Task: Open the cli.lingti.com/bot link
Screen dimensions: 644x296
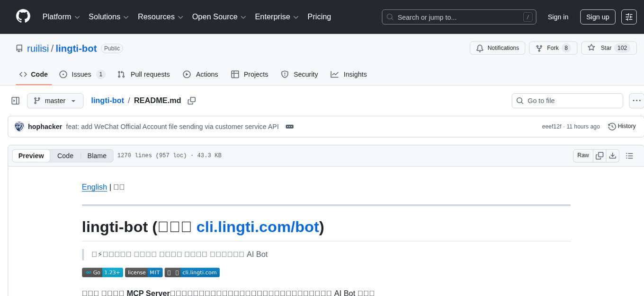Action: pos(258,227)
